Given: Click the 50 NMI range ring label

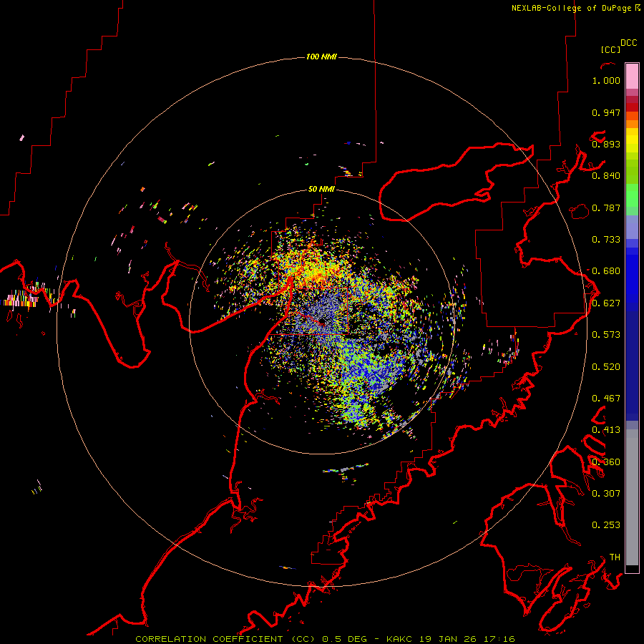Looking at the screenshot, I should [x=321, y=189].
